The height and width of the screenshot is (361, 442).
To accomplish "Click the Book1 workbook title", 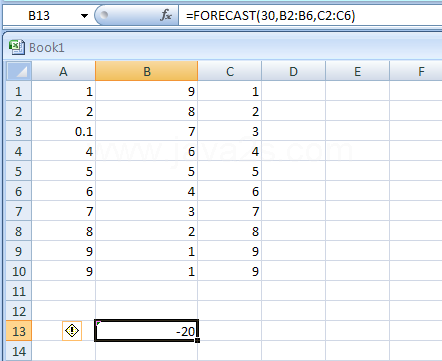I will [47, 48].
